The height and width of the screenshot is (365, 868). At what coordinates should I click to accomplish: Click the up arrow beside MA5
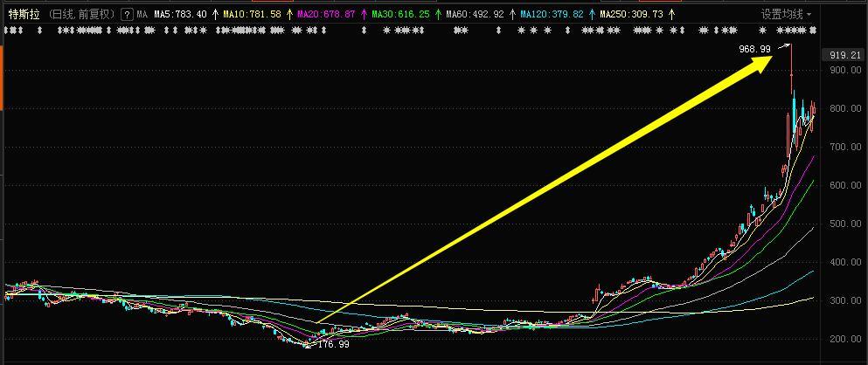(x=215, y=14)
